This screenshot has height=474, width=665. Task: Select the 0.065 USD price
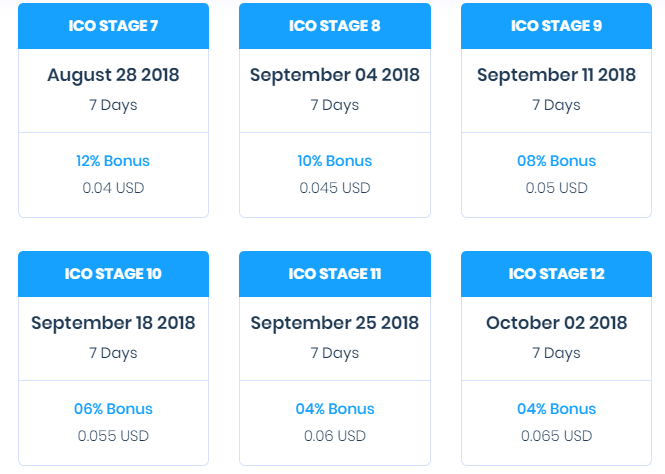point(556,436)
